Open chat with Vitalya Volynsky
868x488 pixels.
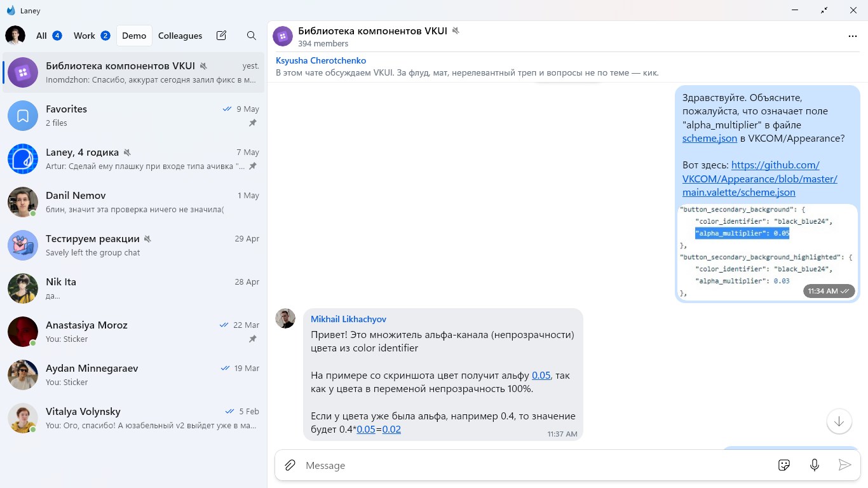pyautogui.click(x=133, y=418)
